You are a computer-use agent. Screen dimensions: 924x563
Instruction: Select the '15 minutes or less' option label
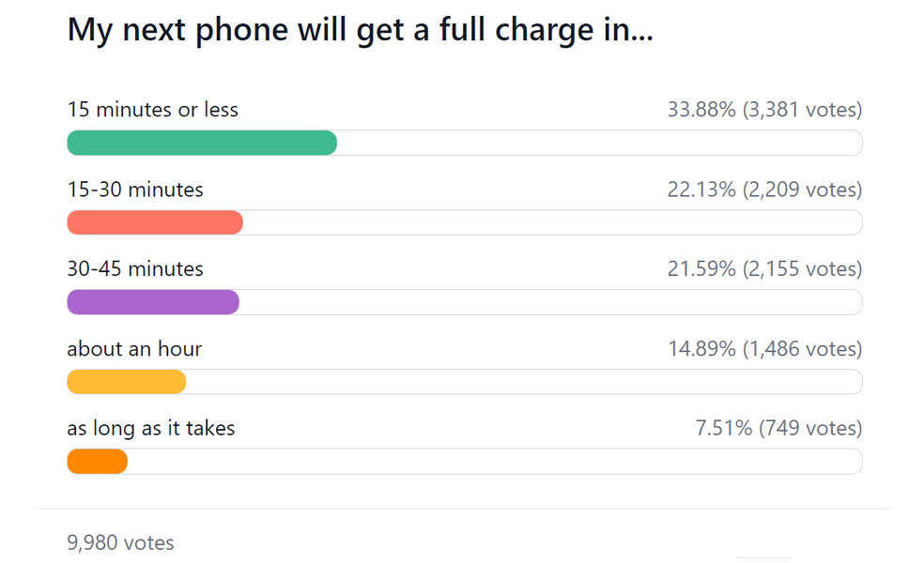[x=153, y=110]
